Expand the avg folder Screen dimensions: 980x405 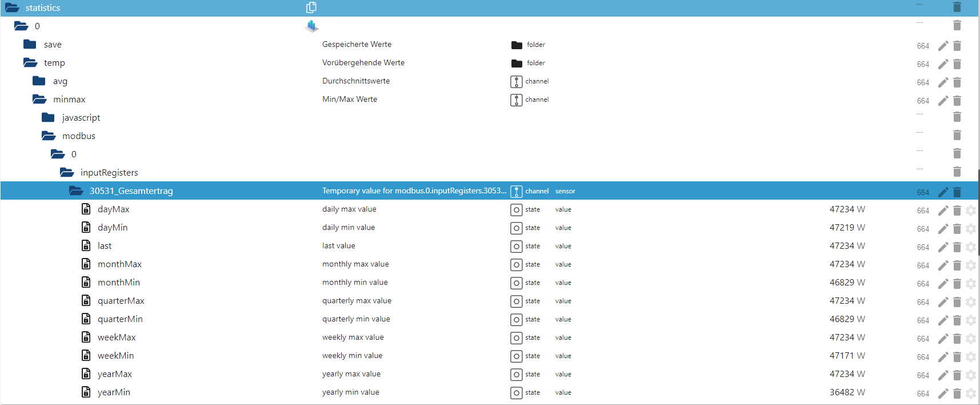(x=39, y=81)
